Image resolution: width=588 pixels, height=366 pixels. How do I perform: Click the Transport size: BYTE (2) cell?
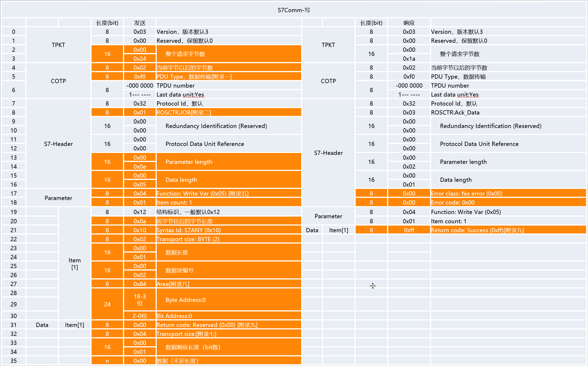(228, 239)
